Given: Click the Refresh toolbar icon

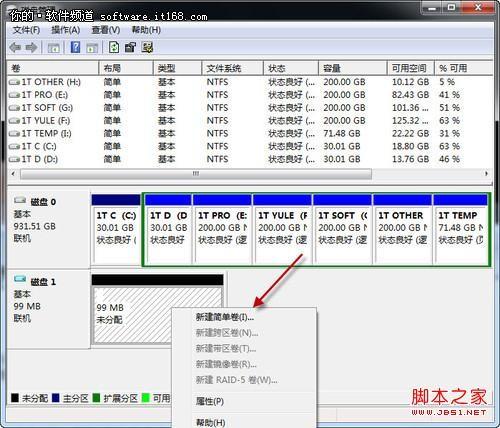Looking at the screenshot, I should pyautogui.click(x=114, y=47).
